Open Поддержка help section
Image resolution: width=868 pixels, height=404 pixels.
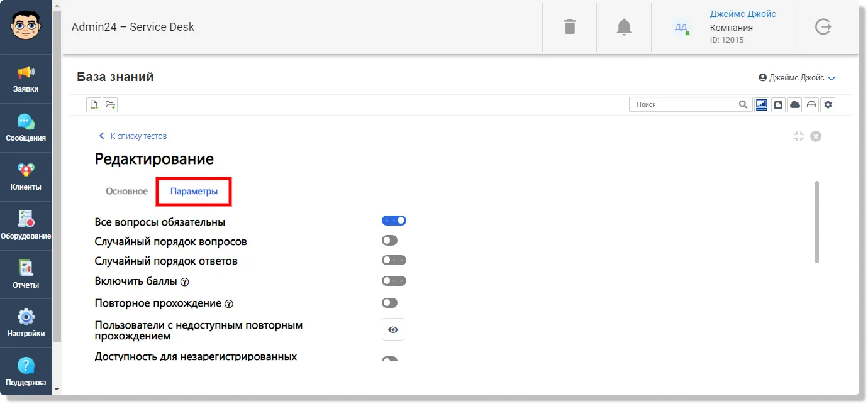pos(26,373)
